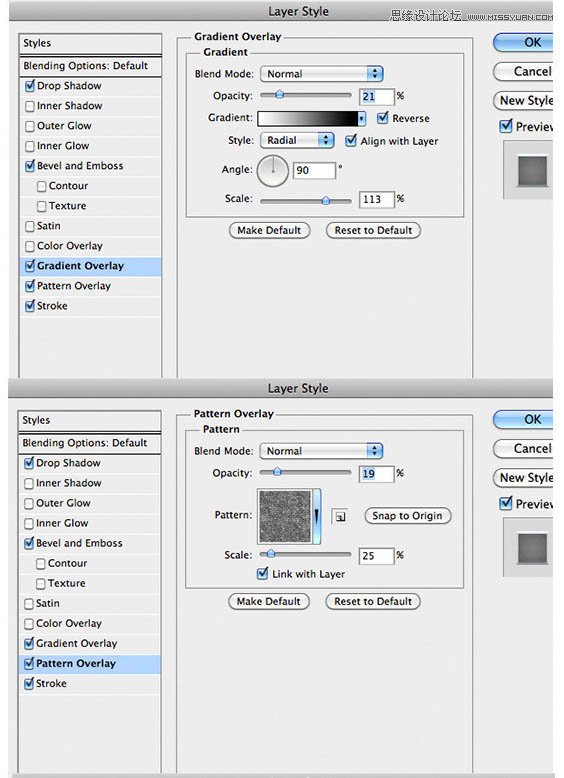Select Styles header in the Pattern Overlay dialog
Screen dimensions: 564x778
[x=90, y=421]
